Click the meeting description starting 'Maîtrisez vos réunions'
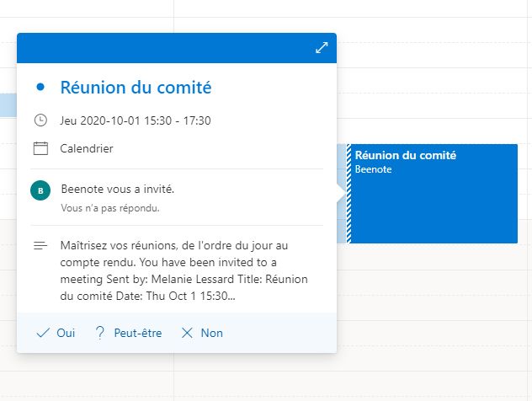532x401 pixels. tap(184, 270)
